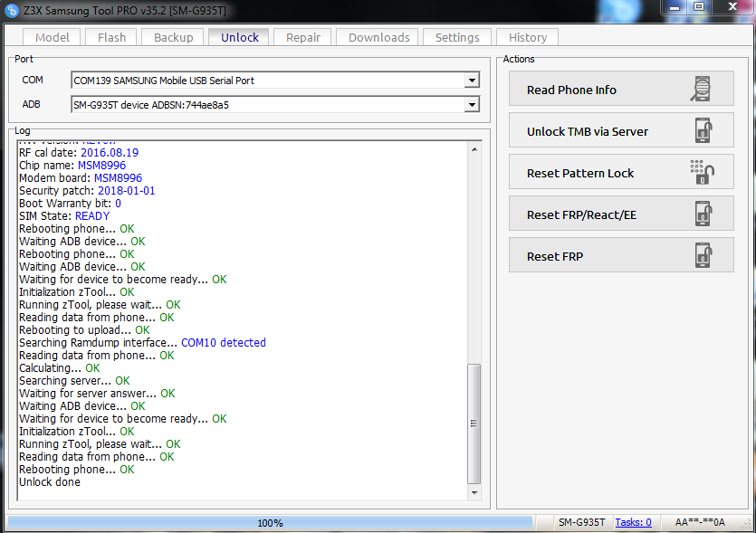Go to the Repair tab
This screenshot has width=756, height=533.
(x=302, y=37)
